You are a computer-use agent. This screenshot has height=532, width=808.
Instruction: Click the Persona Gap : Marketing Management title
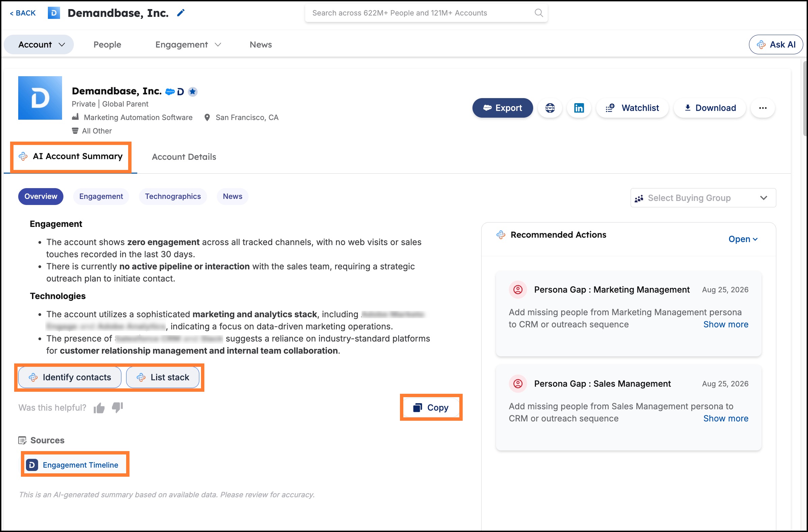click(x=612, y=290)
